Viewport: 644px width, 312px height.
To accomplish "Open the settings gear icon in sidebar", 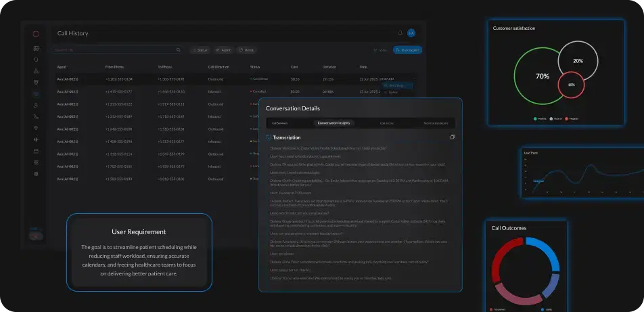I will click(x=36, y=174).
